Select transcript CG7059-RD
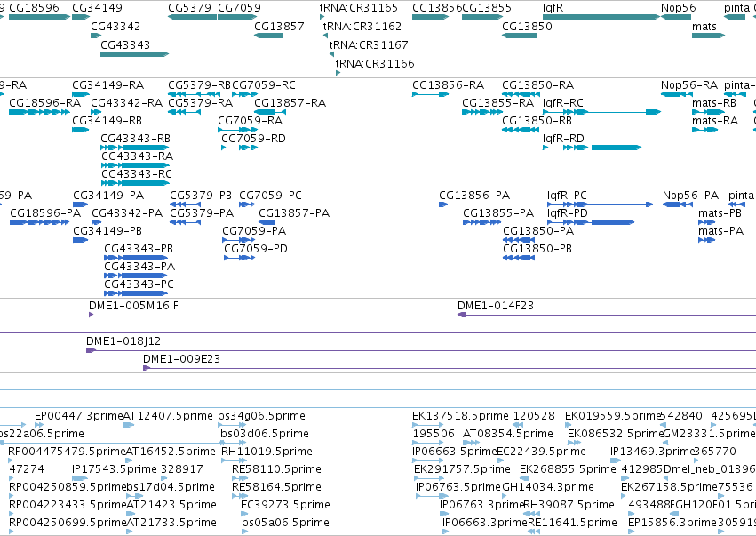Image resolution: width=756 pixels, height=536 pixels. coord(240,148)
